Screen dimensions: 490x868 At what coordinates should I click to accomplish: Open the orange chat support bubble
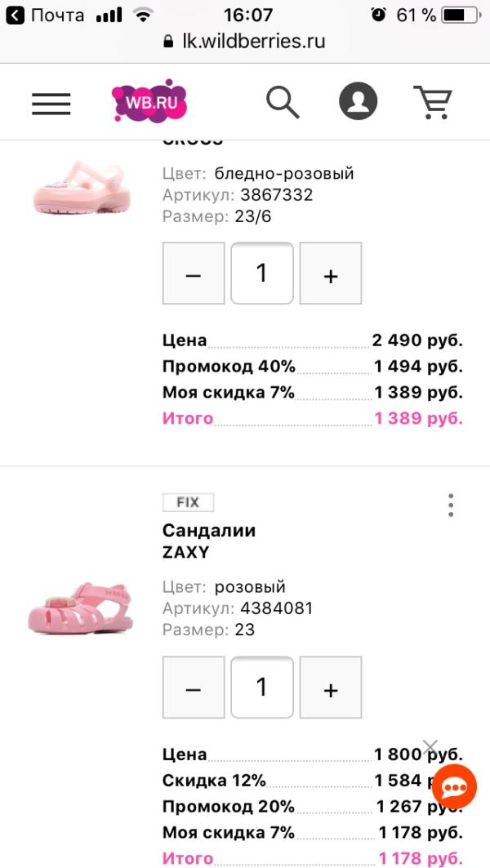454,788
